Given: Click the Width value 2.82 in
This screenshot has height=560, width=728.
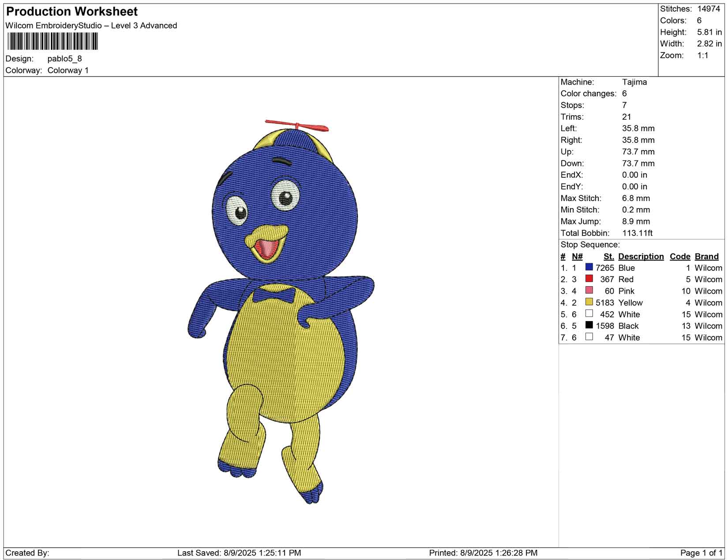Looking at the screenshot, I should tap(709, 44).
